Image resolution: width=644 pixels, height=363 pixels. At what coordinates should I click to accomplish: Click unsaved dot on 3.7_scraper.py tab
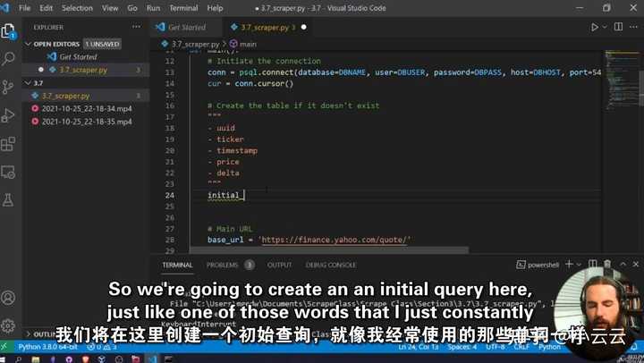pyautogui.click(x=303, y=27)
